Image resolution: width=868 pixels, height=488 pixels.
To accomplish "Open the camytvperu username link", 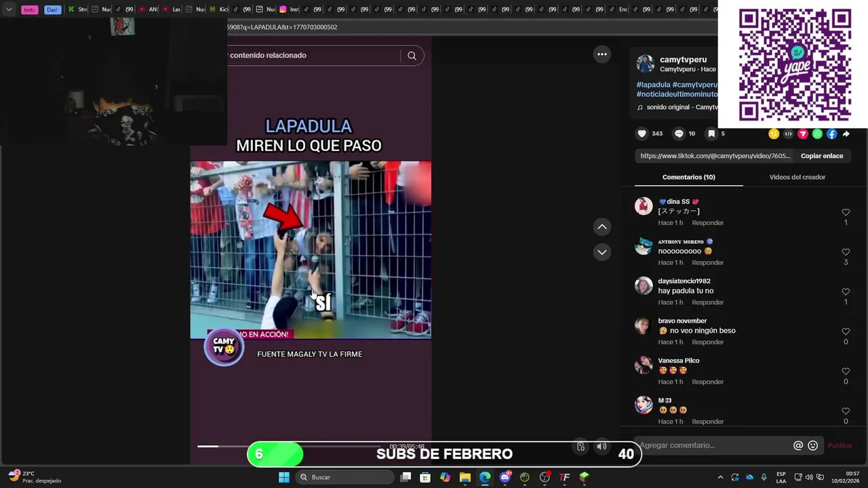I will pos(683,60).
